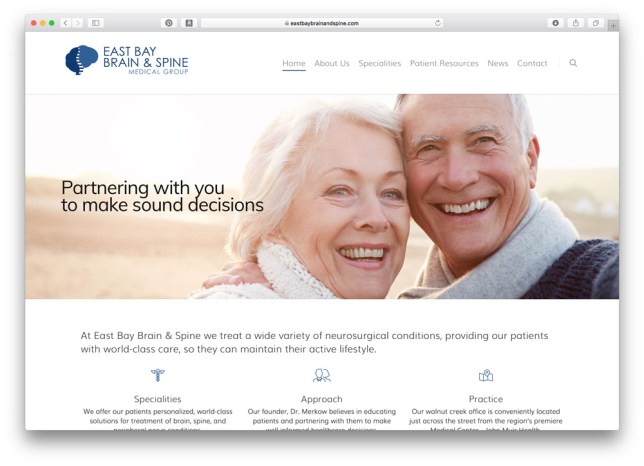Click the East Bay Brain & Spine logo
Screen dimensions: 644x466
point(126,60)
